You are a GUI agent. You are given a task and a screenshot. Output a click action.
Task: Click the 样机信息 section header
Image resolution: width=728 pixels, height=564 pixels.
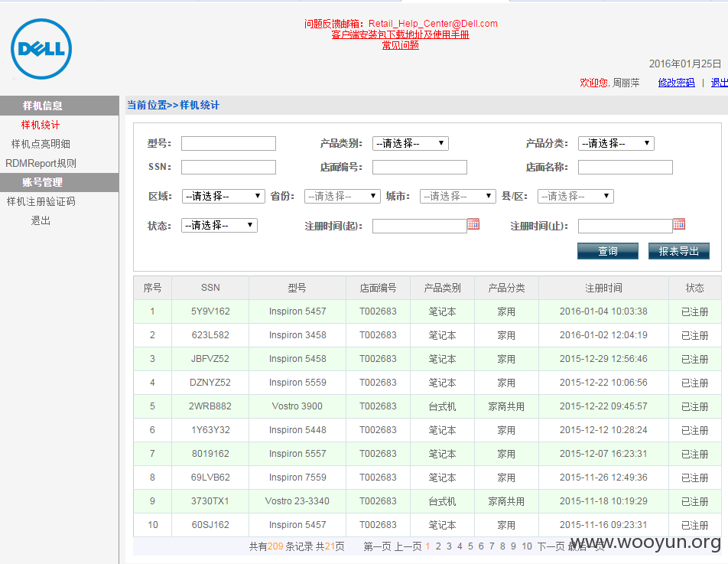pos(60,106)
